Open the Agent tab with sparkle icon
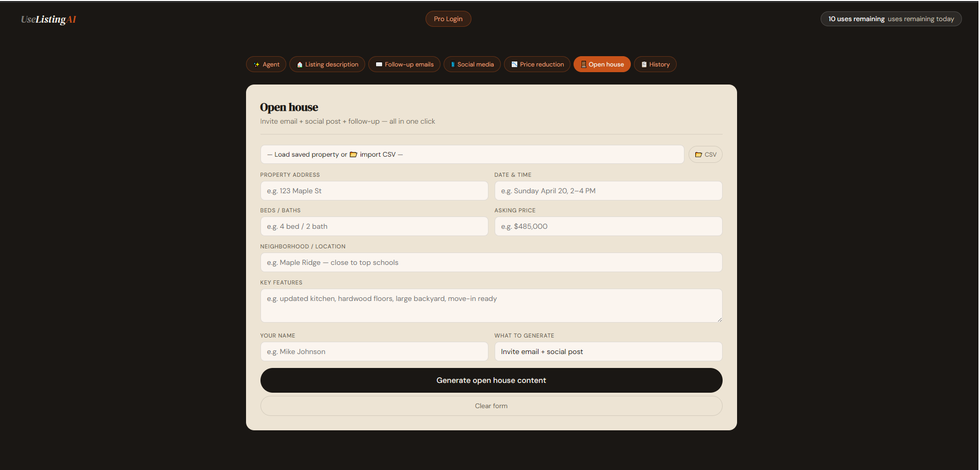This screenshot has height=470, width=980. point(266,64)
